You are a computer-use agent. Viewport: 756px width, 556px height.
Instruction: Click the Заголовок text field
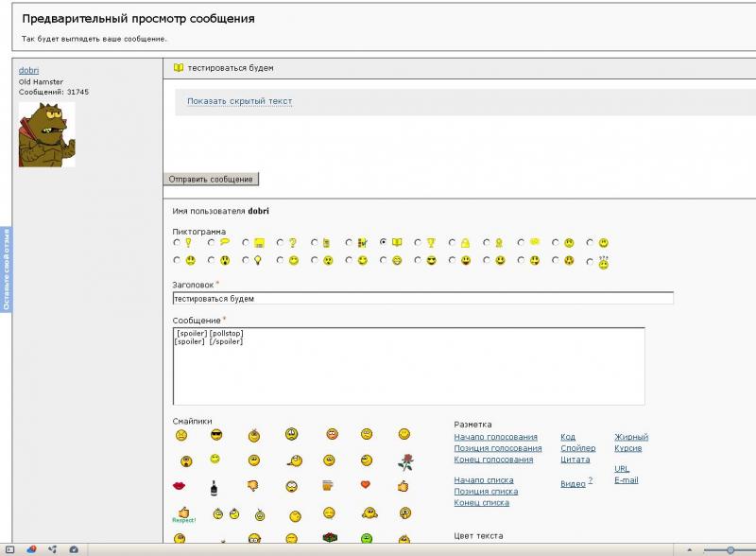point(422,298)
